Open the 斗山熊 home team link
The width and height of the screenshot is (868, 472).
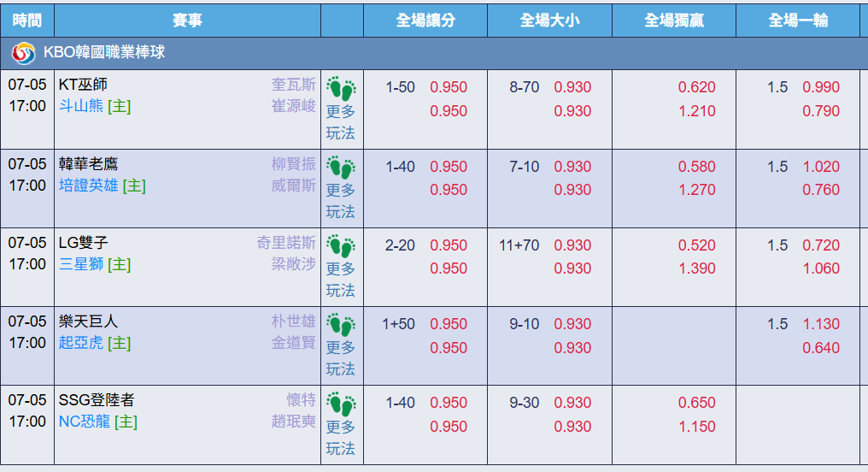coord(81,106)
